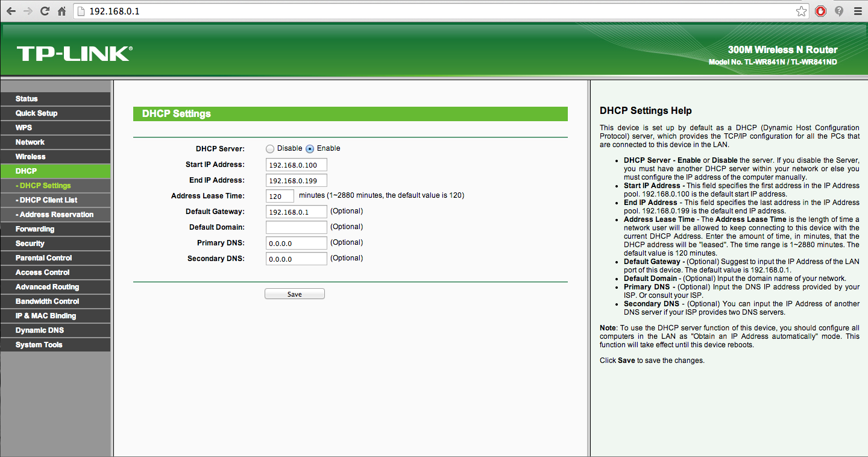Viewport: 868px width, 457px height.
Task: Open the Quick Setup menu
Action: (55, 113)
